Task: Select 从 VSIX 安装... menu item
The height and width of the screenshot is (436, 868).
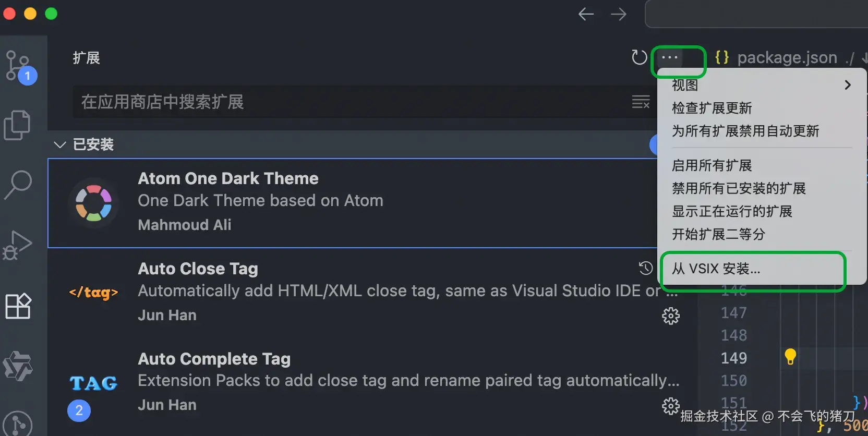Action: [x=716, y=269]
